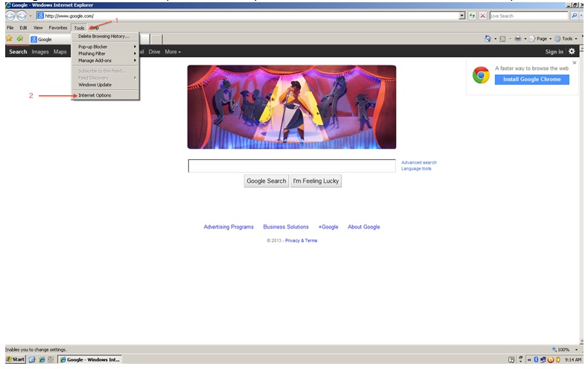The width and height of the screenshot is (588, 369).
Task: Click Maps in Google navigation bar
Action: pos(60,52)
